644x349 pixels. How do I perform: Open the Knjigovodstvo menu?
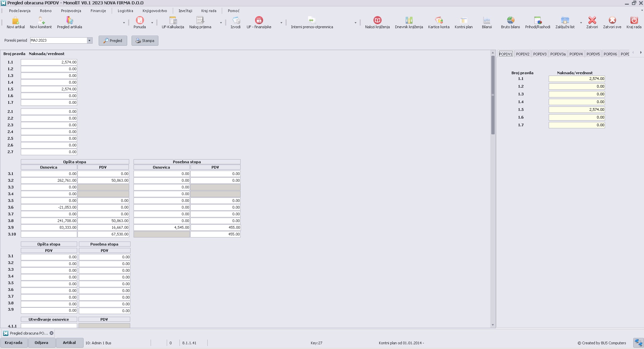[x=155, y=11]
